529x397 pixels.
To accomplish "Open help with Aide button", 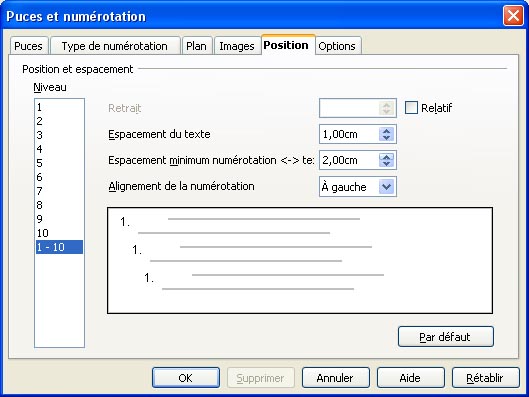I will (x=410, y=378).
